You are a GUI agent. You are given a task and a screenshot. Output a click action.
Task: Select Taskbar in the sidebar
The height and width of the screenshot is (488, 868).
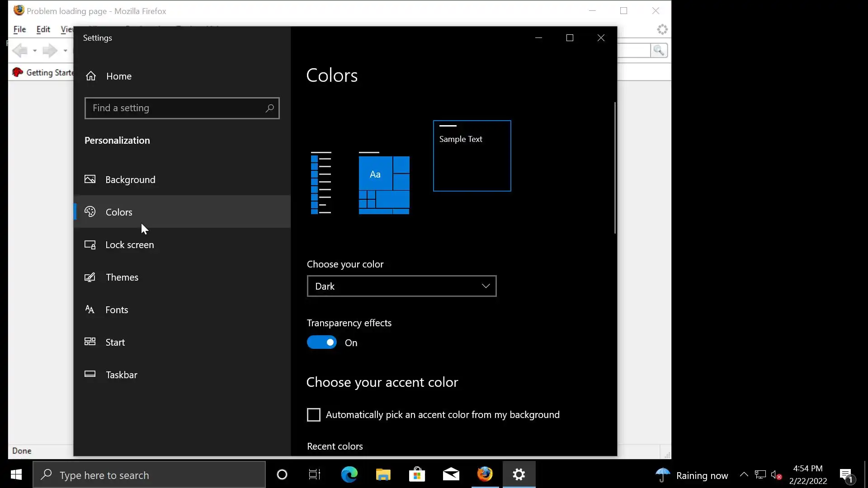click(x=121, y=375)
